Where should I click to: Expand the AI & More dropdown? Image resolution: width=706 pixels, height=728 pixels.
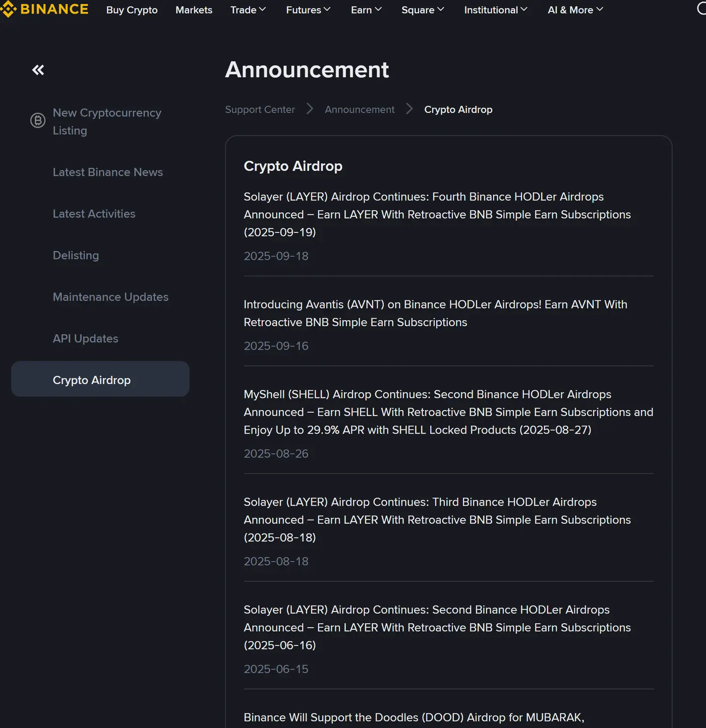click(575, 10)
